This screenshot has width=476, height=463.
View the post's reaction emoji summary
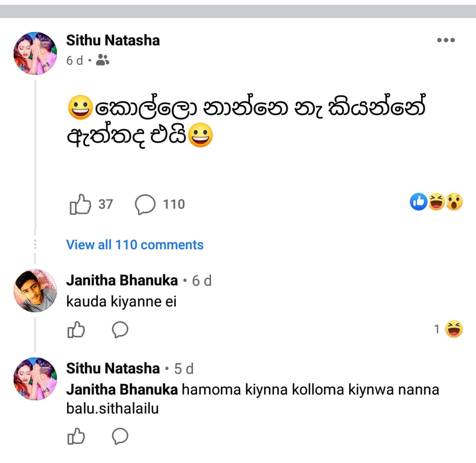point(436,202)
